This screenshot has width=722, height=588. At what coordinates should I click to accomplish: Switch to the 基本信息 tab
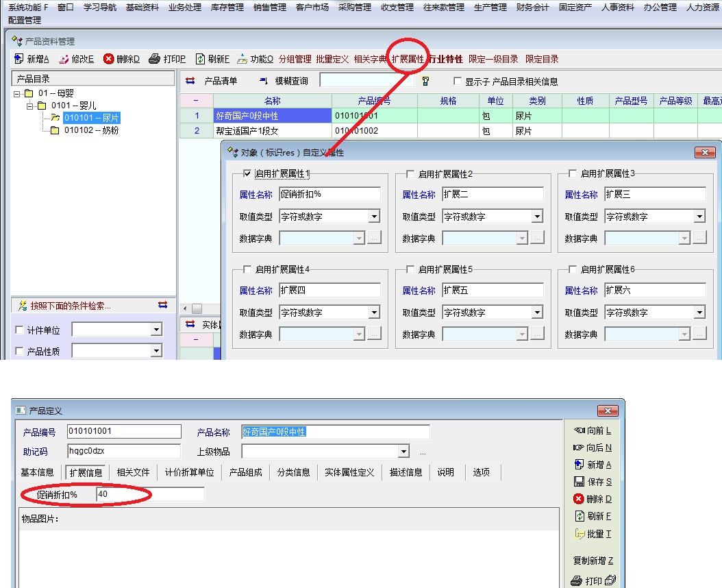click(37, 472)
